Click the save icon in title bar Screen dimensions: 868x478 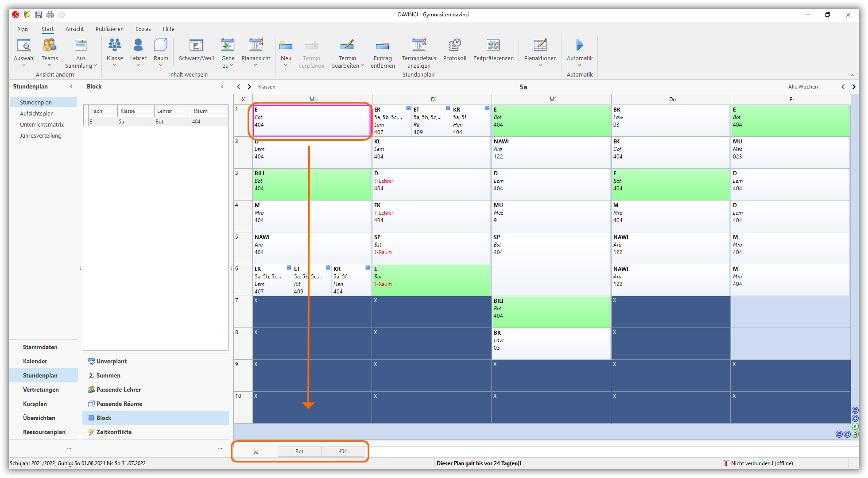tap(39, 15)
